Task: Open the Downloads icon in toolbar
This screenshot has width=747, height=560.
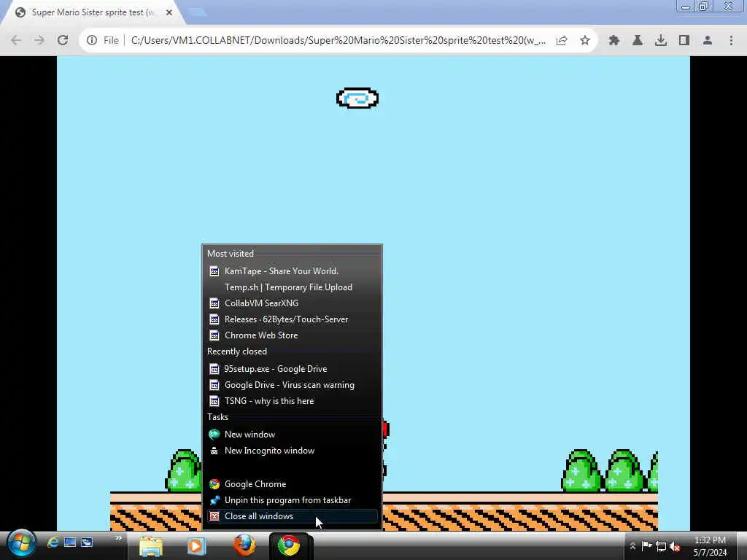Action: [660, 41]
